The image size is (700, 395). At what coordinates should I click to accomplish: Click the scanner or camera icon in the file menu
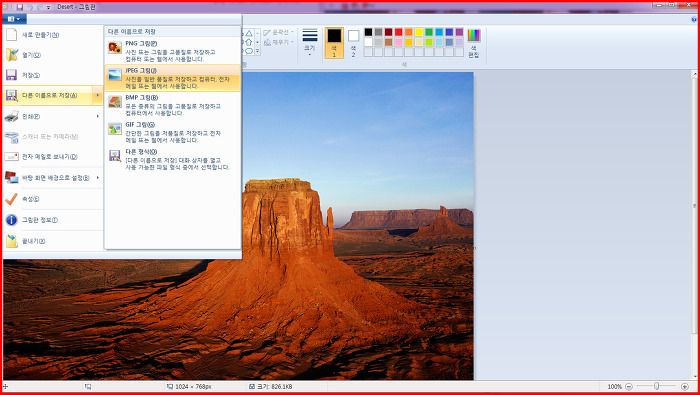tap(12, 137)
